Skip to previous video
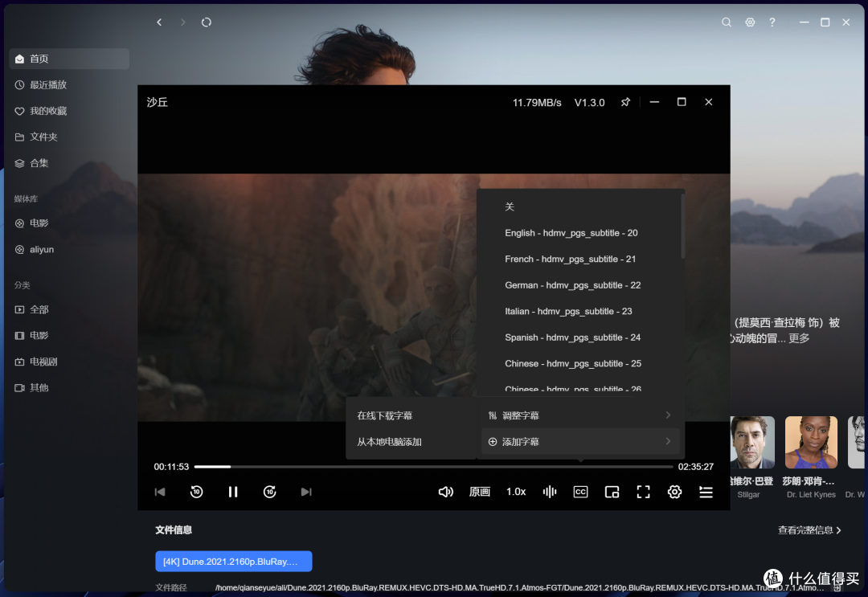The width and height of the screenshot is (868, 597). click(160, 492)
